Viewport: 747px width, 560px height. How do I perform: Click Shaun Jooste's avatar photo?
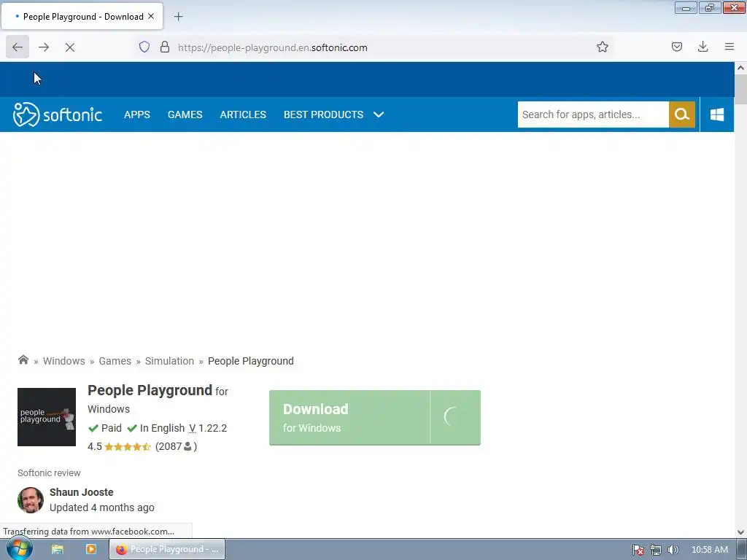coord(31,500)
